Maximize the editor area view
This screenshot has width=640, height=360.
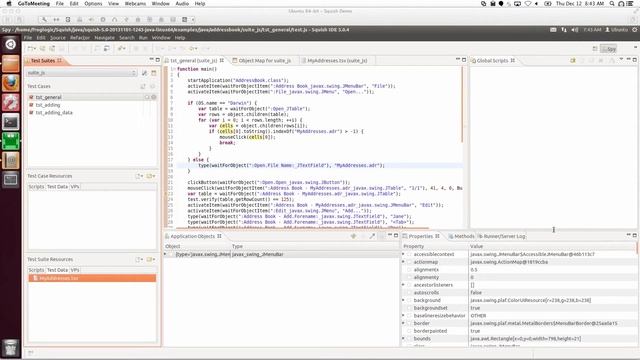pyautogui.click(x=464, y=60)
